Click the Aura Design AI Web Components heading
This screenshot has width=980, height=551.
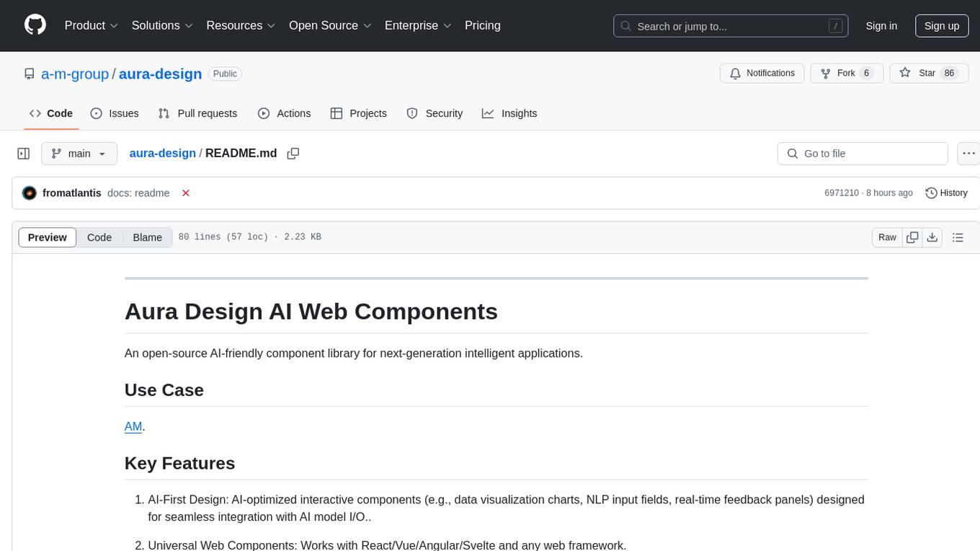pyautogui.click(x=311, y=312)
